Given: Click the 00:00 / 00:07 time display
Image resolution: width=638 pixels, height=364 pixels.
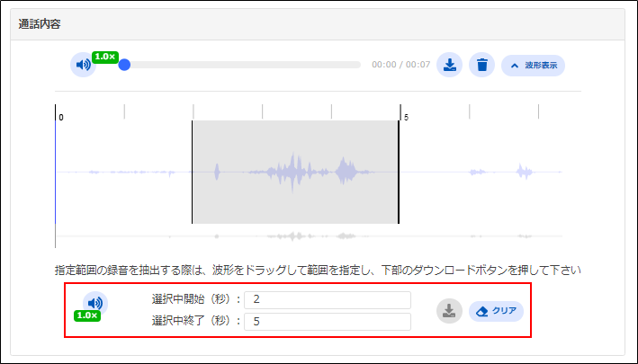Looking at the screenshot, I should pos(401,65).
